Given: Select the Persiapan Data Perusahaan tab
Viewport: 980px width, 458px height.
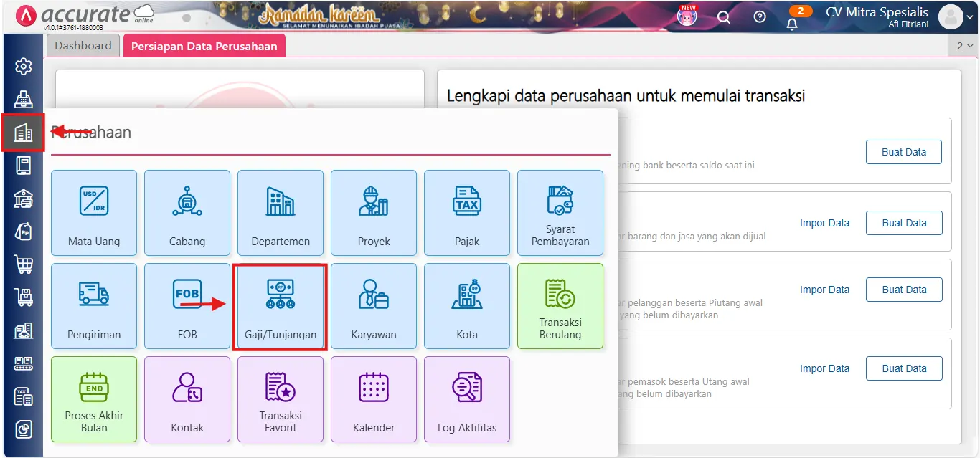Looking at the screenshot, I should [x=204, y=44].
